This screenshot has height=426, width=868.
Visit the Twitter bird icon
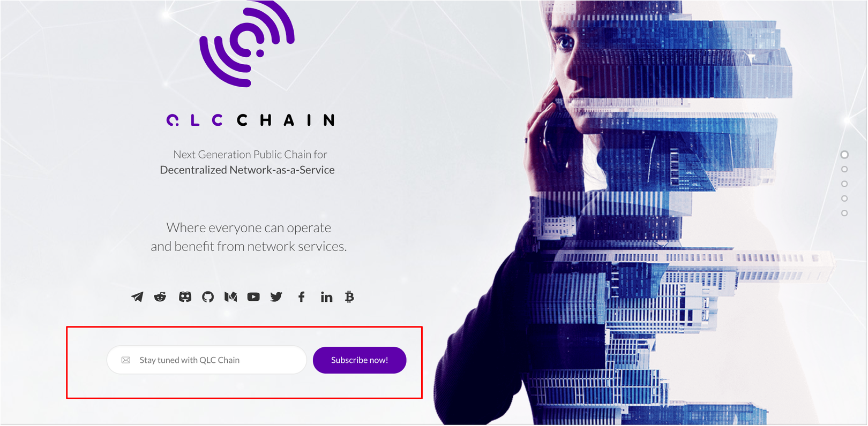[x=276, y=296]
